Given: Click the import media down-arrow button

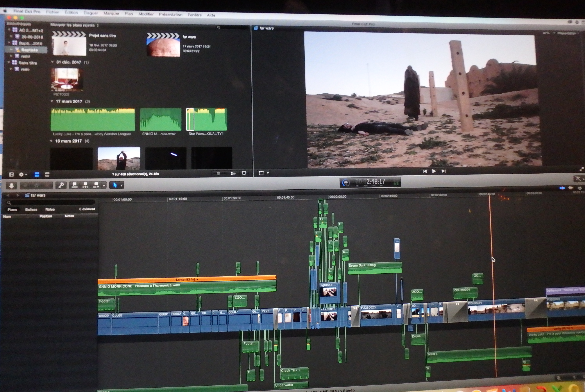Looking at the screenshot, I should (x=12, y=186).
